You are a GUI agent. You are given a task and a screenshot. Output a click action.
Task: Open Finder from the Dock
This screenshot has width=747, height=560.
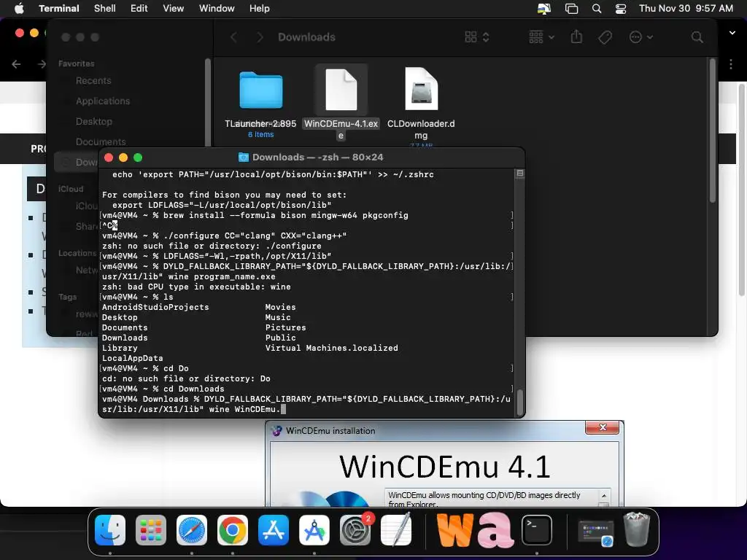coord(110,530)
